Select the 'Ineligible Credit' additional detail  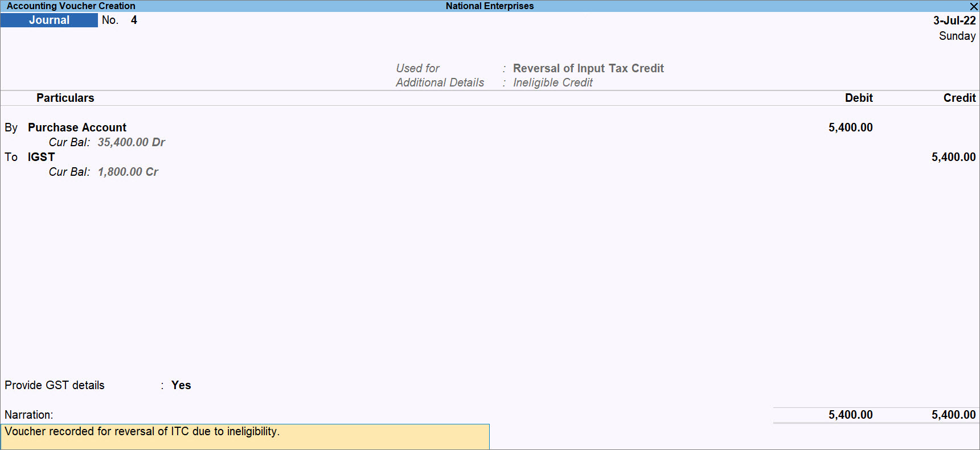tap(553, 82)
